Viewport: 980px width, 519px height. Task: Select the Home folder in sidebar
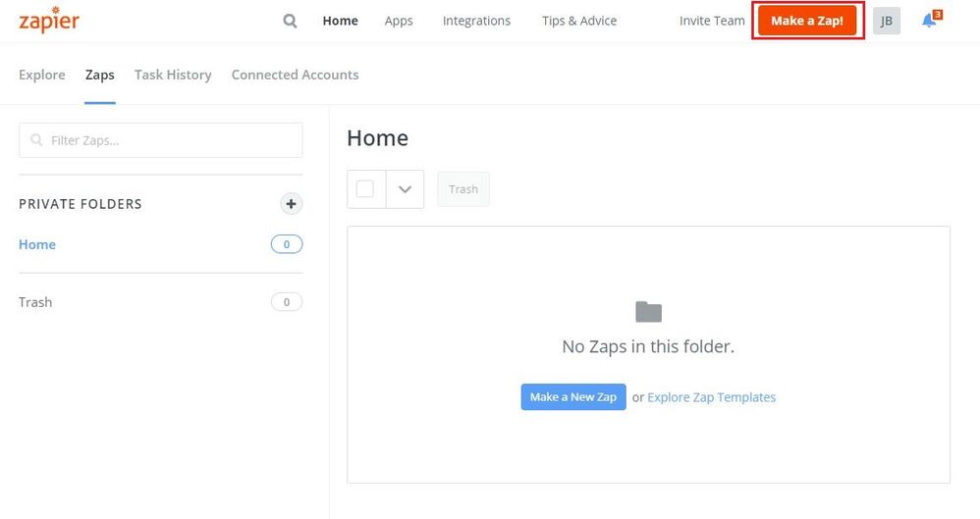[x=37, y=244]
